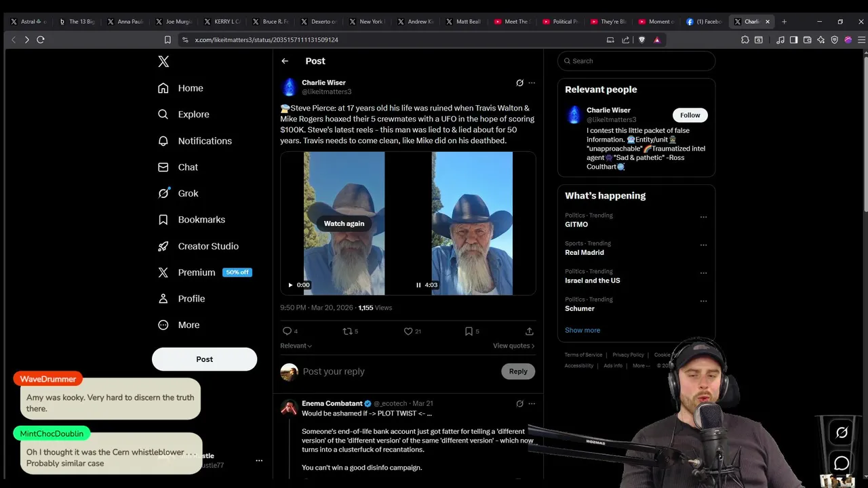Switch to the Facebook tab
The height and width of the screenshot is (488, 868).
pos(704,22)
